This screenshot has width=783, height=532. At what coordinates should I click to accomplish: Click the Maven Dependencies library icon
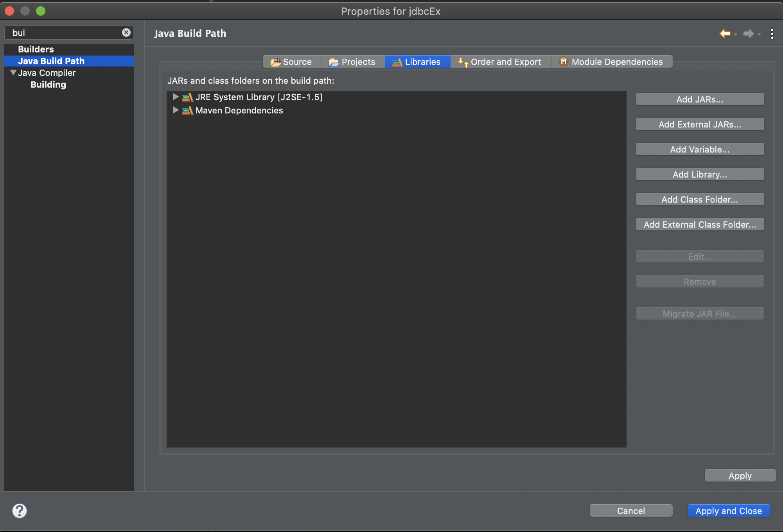point(187,111)
